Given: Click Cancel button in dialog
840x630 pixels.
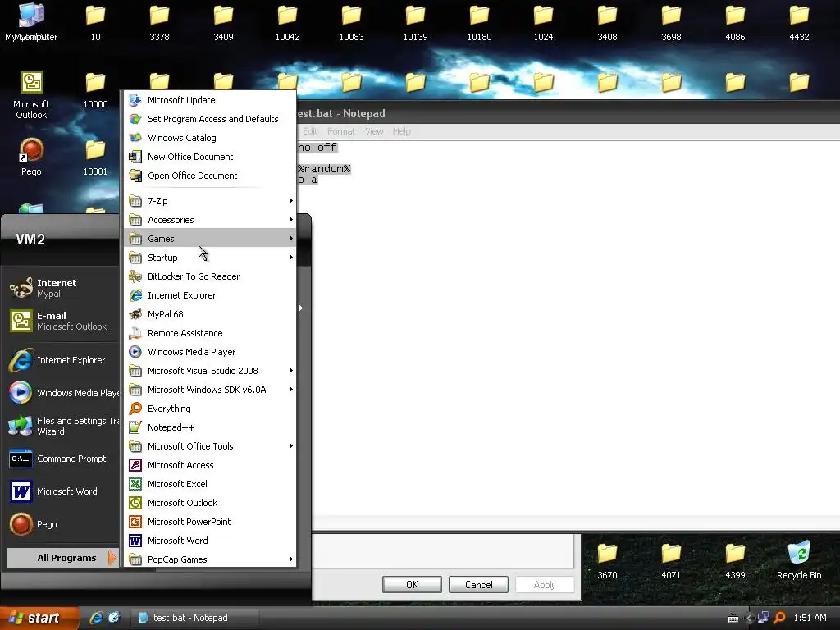Looking at the screenshot, I should 478,584.
